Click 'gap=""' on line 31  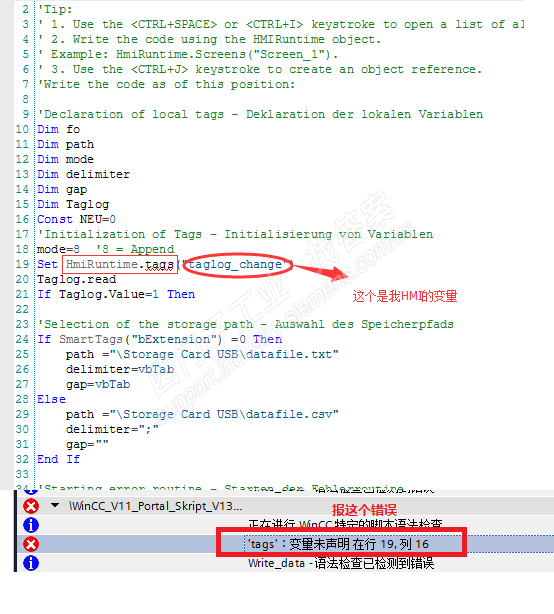click(87, 444)
